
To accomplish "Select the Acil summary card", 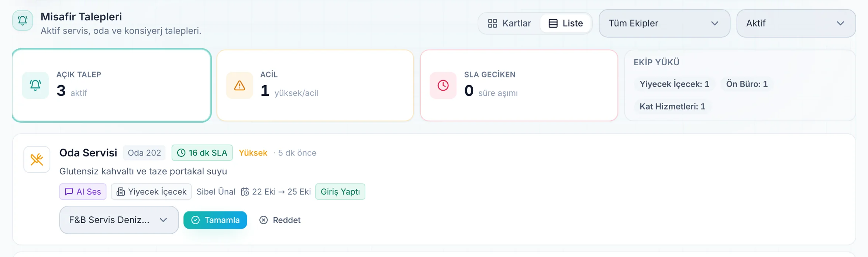I will click(315, 85).
